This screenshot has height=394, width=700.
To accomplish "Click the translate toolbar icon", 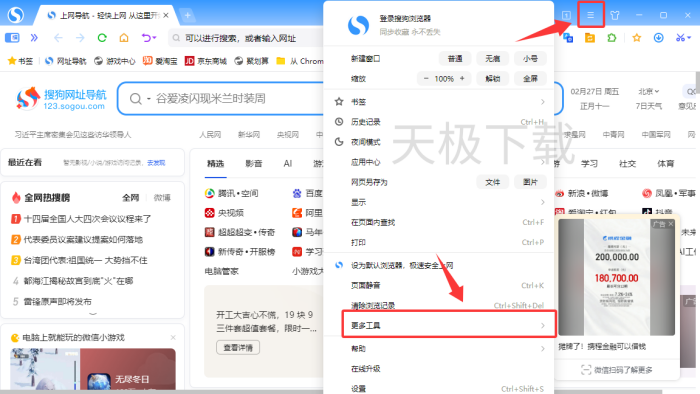I will [568, 38].
